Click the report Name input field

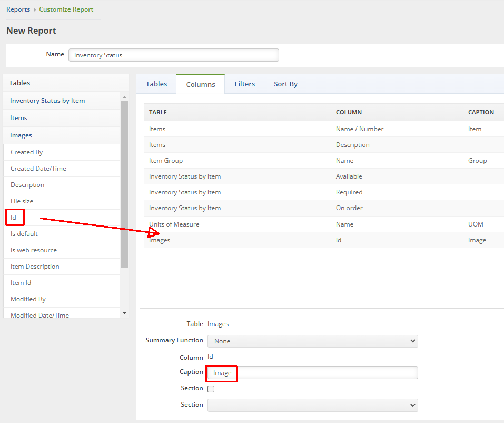tap(173, 55)
